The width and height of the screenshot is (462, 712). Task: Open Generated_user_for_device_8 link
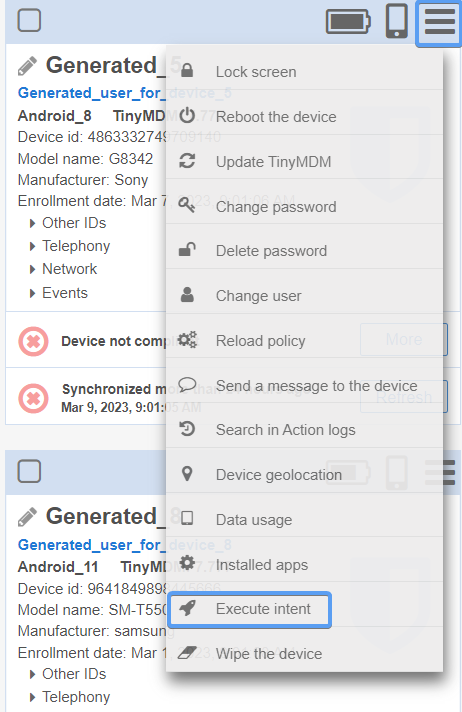point(124,544)
